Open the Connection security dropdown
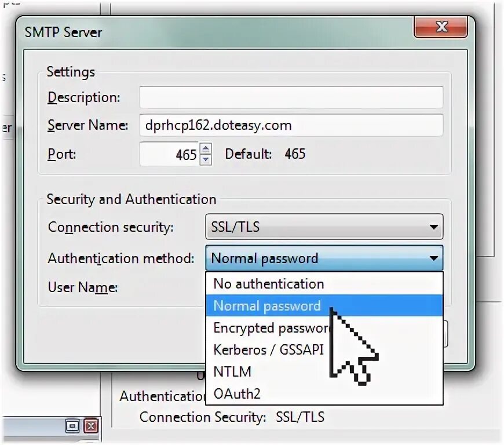504x445 pixels. [x=324, y=227]
